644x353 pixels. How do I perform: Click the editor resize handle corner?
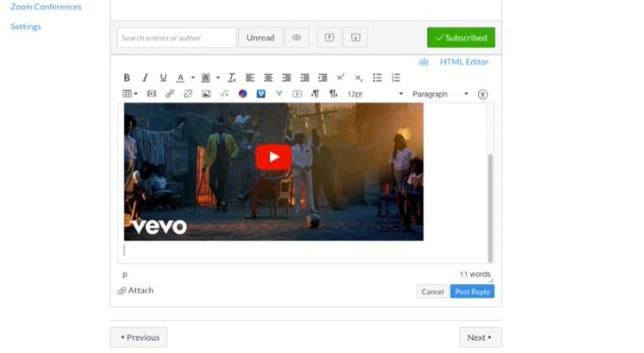pyautogui.click(x=490, y=280)
